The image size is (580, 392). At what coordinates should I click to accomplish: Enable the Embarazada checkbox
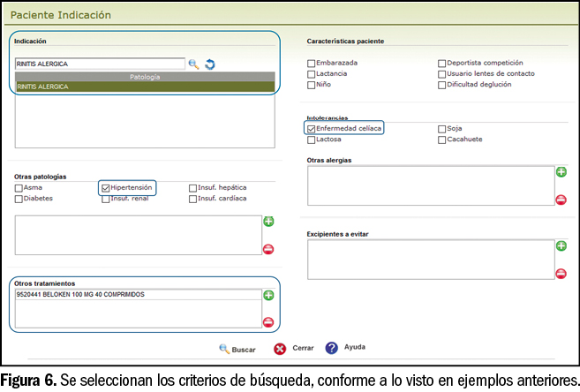[311, 63]
